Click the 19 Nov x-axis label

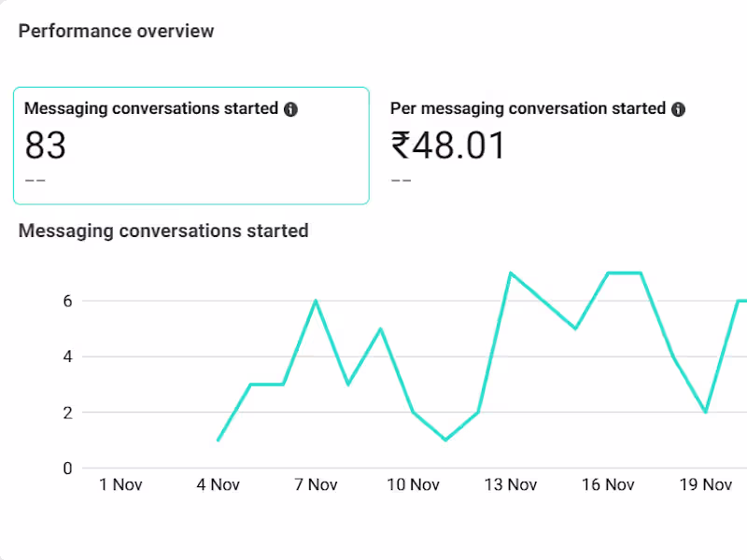pyautogui.click(x=705, y=484)
